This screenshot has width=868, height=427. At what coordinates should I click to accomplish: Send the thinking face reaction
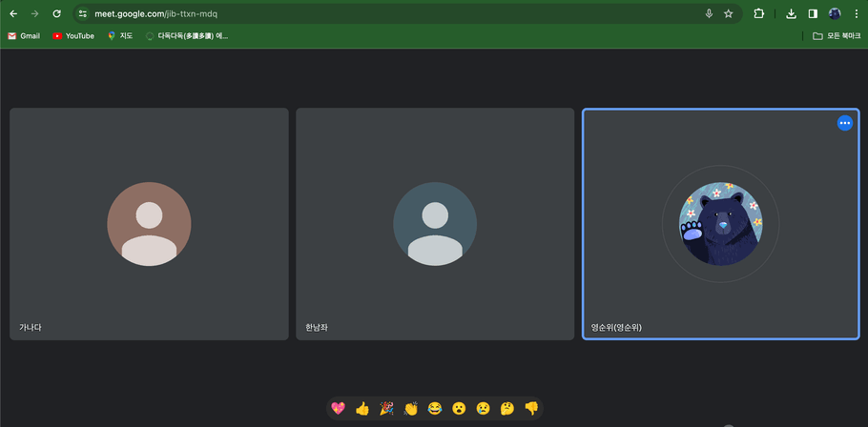507,409
